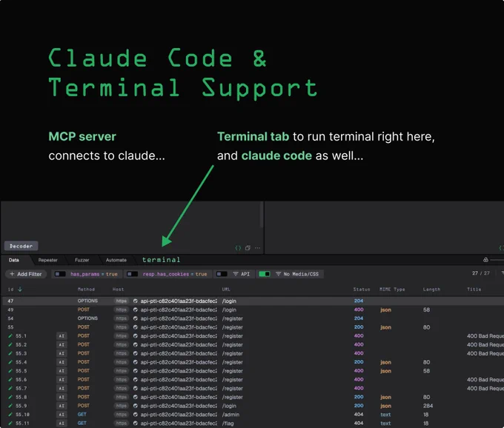Select request row 47 OPTIONS /login
Screen dimensions: 504x428
click(252, 301)
